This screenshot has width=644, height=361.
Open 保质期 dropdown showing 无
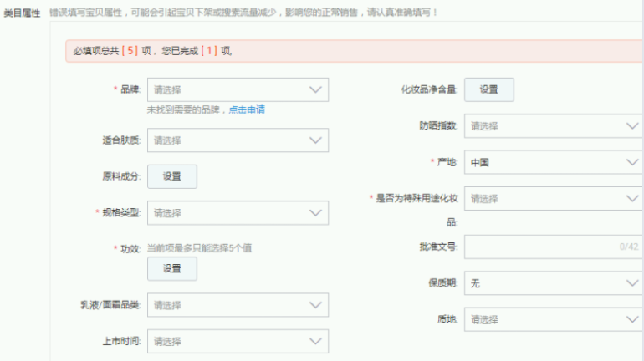pyautogui.click(x=554, y=283)
